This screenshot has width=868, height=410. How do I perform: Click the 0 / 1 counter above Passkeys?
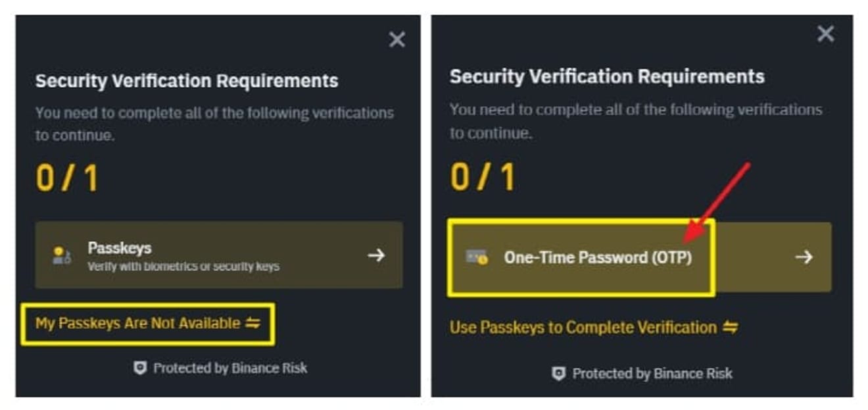(66, 178)
